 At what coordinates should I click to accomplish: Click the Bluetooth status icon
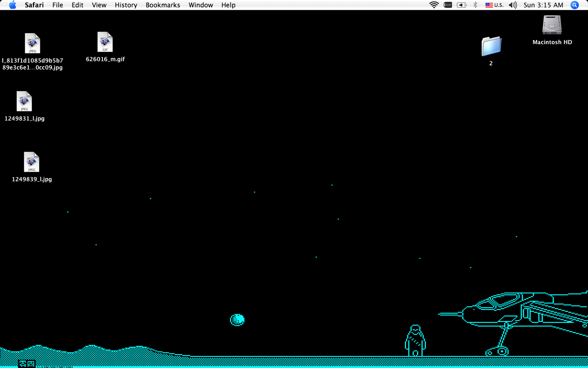pos(475,5)
